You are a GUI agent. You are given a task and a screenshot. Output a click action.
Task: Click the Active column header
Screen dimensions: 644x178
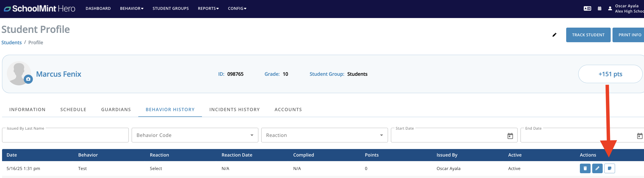tap(515, 155)
